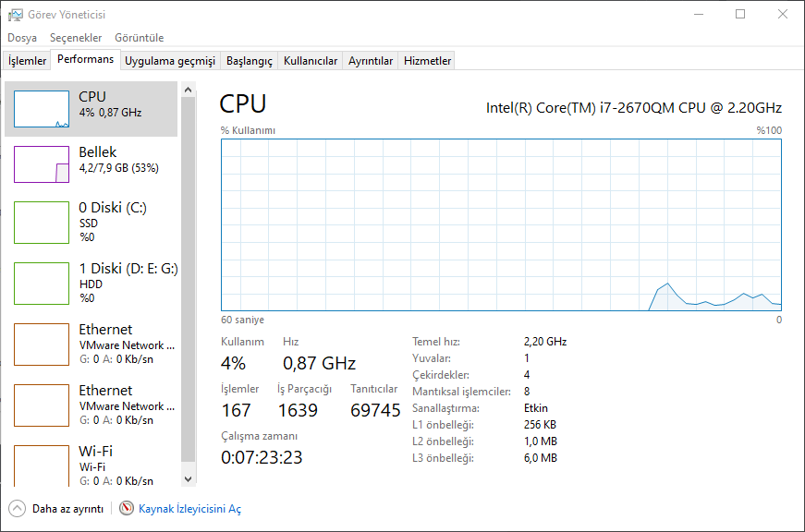Go to the Kullanıcılar tab
The image size is (805, 532).
pos(311,61)
